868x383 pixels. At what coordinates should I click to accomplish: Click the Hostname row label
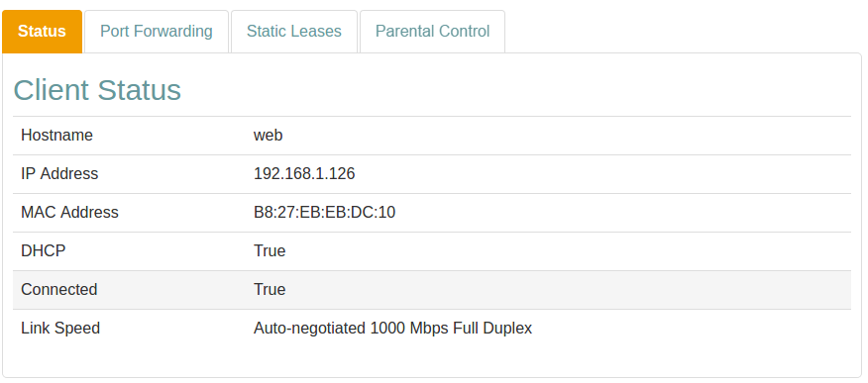[x=57, y=135]
